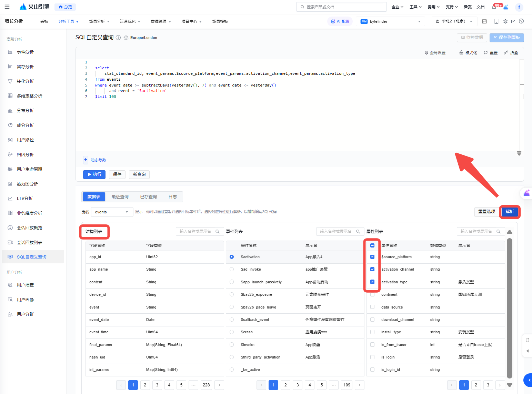532x394 pixels.
Task: Switch to the 最近查询 tab
Action: [x=120, y=197]
